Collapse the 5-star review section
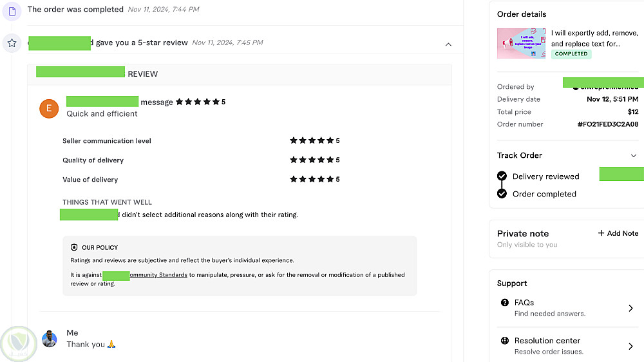Screen dimensions: 644x362 (x=448, y=44)
